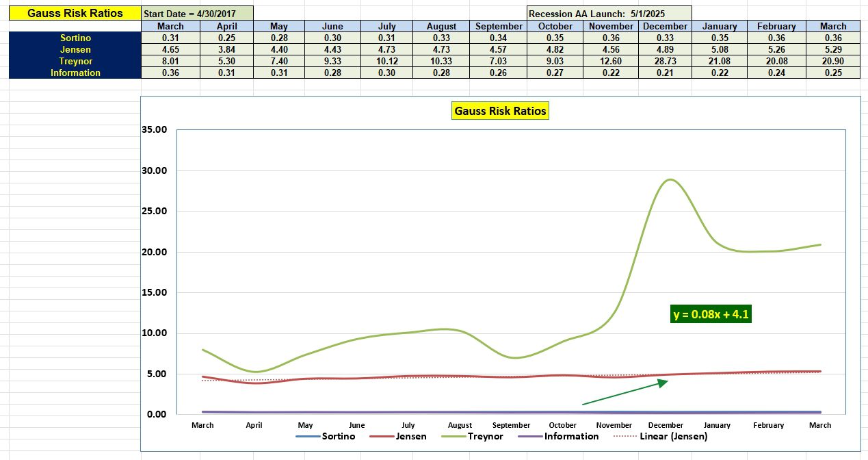
Task: Click the November column header cell
Action: [611, 26]
